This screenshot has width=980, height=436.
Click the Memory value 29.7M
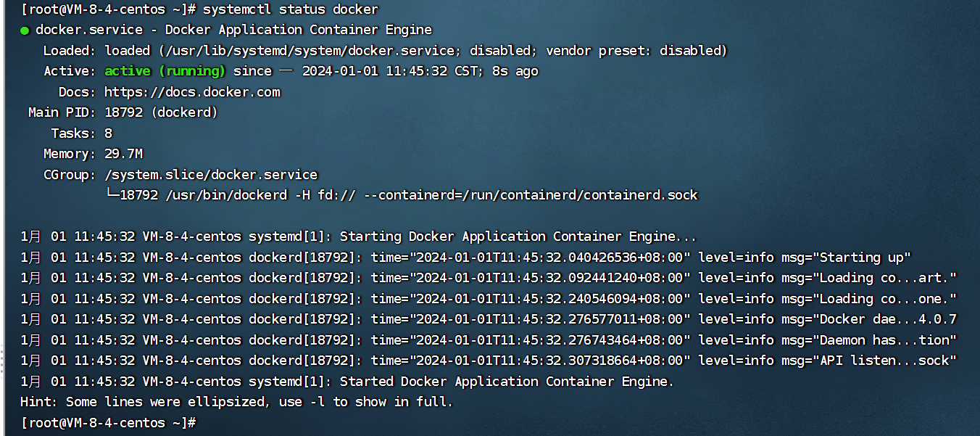(x=123, y=154)
